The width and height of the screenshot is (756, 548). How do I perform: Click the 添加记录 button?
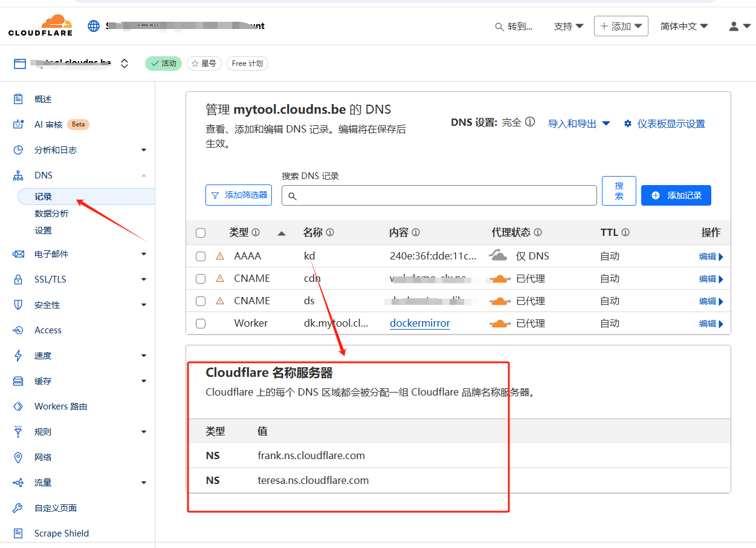pos(676,195)
